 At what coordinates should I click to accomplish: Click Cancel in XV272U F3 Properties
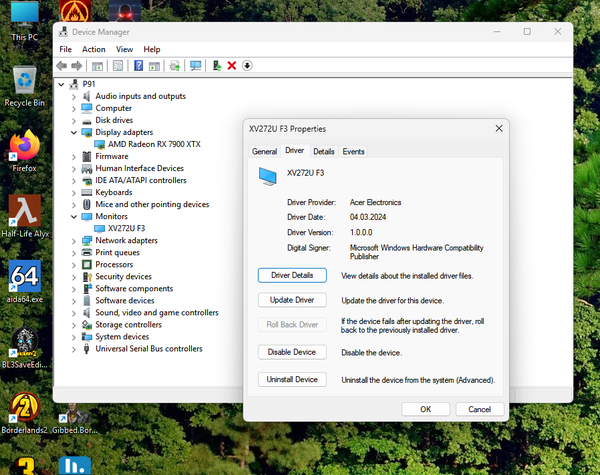click(x=479, y=409)
